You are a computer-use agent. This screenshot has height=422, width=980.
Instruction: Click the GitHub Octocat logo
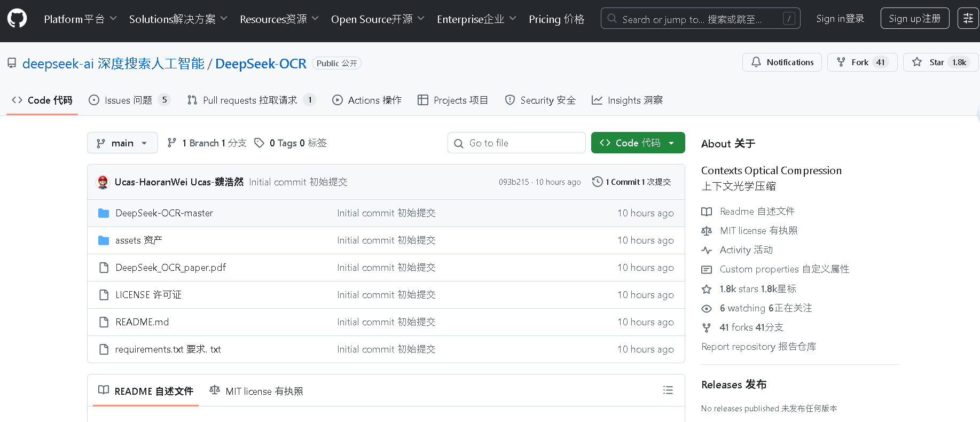(x=17, y=19)
